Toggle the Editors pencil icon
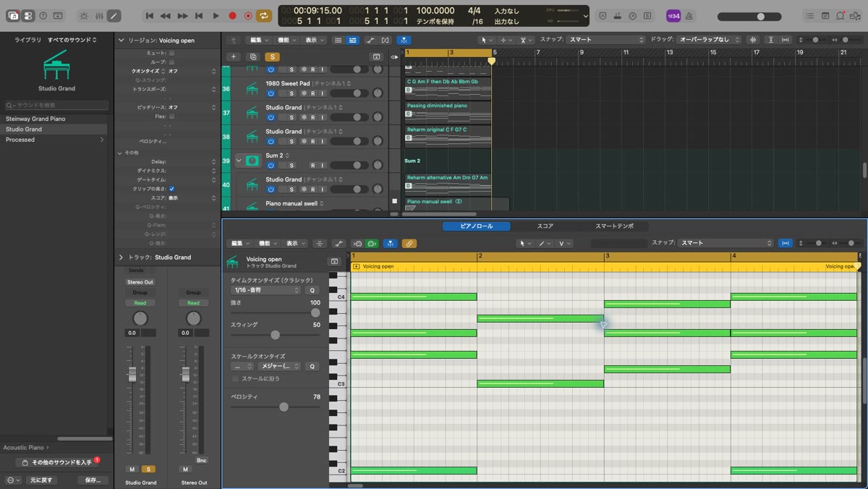 click(x=114, y=15)
